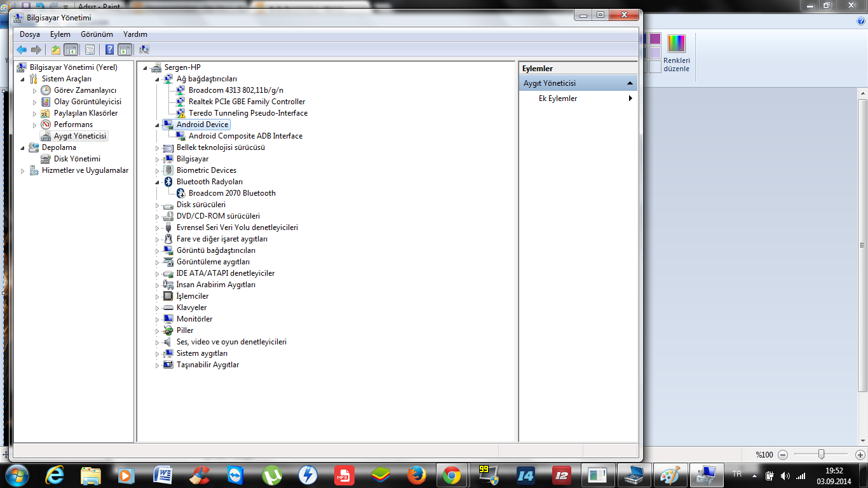Viewport: 868px width, 488px height.
Task: Collapse the Ağ bağdaştırıcıları category
Action: 158,79
